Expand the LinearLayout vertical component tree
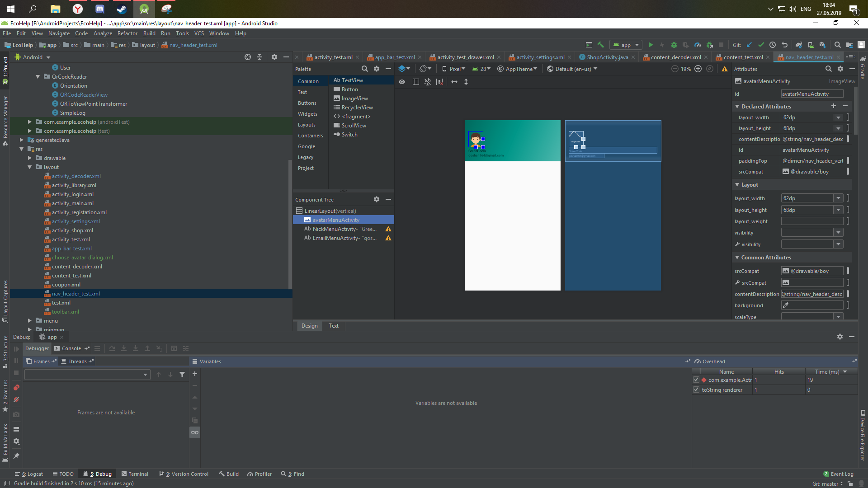This screenshot has height=488, width=868. tap(298, 210)
